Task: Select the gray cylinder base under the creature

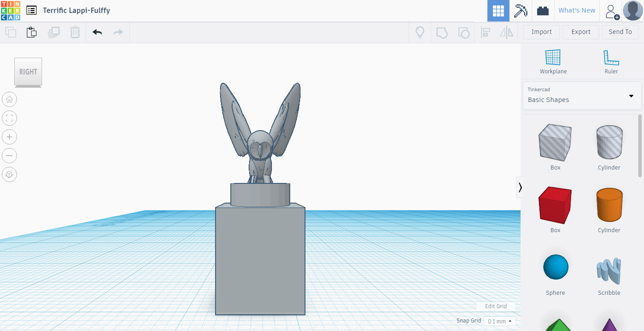Action: point(260,196)
